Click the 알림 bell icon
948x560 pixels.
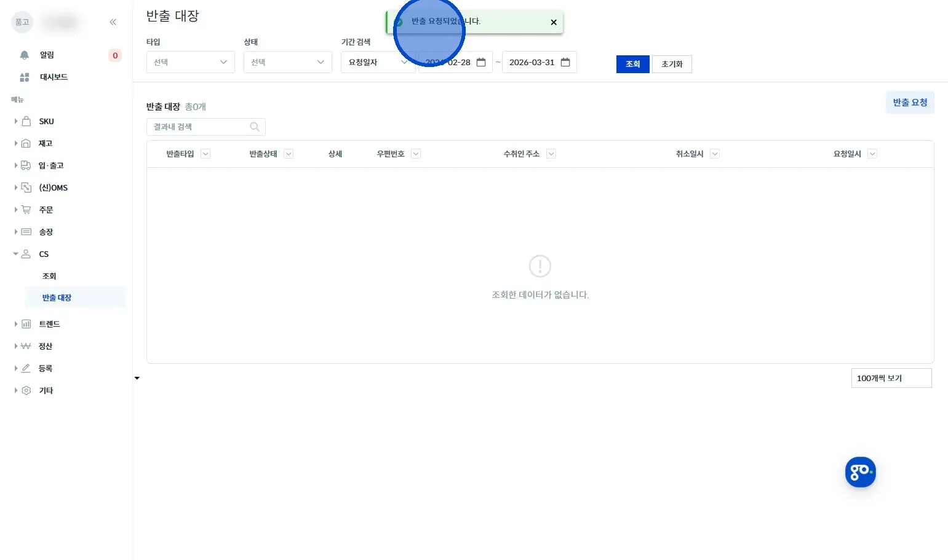(x=25, y=55)
